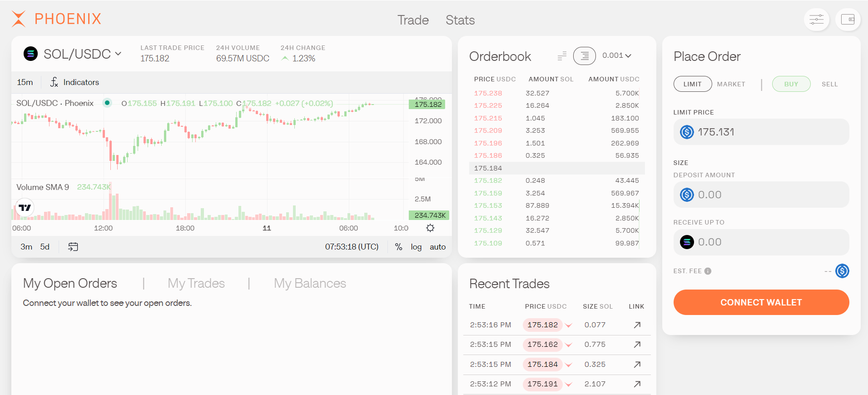Open Indicators fx icon in chart toolbar
868x395 pixels.
[x=54, y=82]
